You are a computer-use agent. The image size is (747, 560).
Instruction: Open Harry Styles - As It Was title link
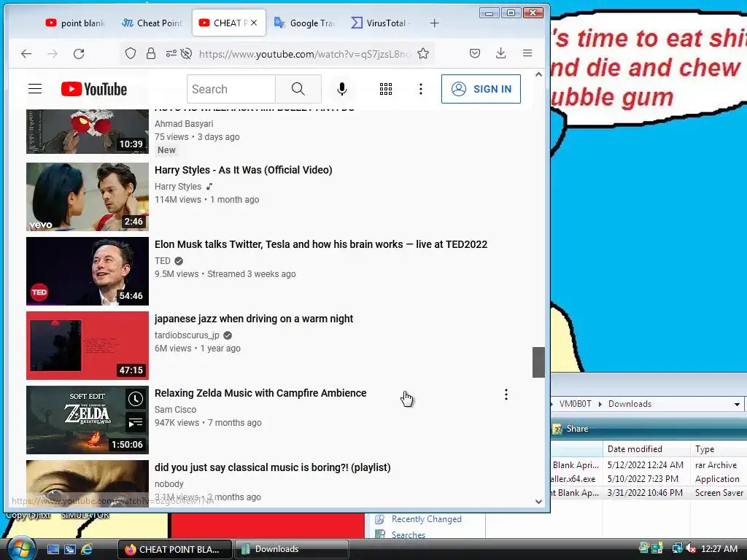(244, 170)
